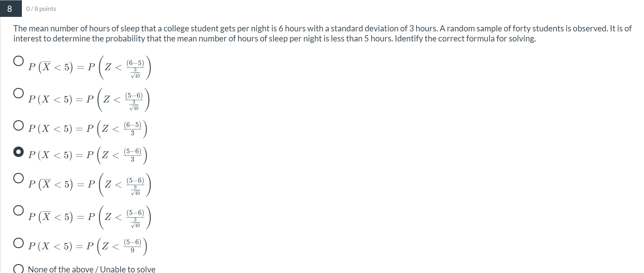
Task: Select the currently filled radio P(Z < (5−6)/3)
Action: (x=18, y=152)
